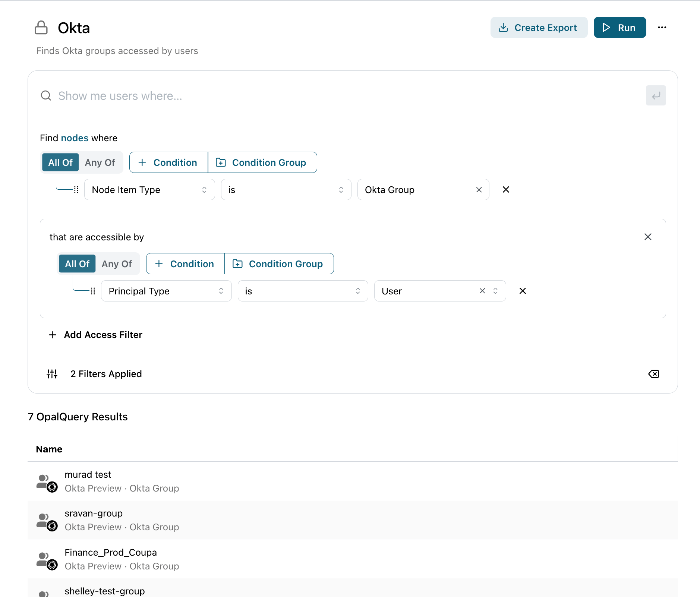Open the murad test result row
Viewport: 700px width, 597px height.
353,481
